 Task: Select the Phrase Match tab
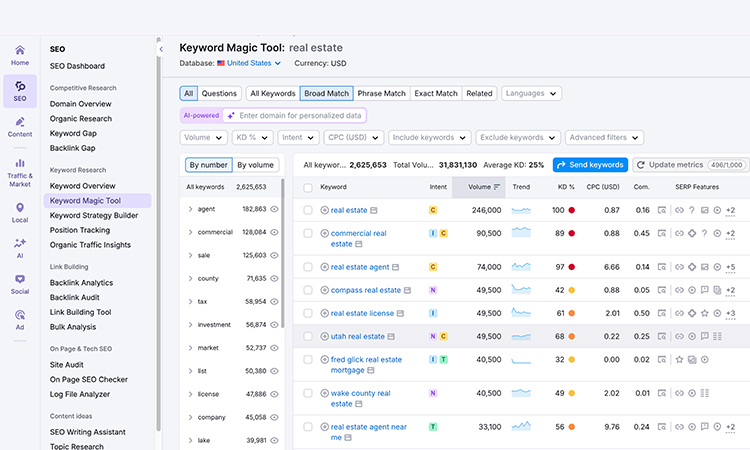pyautogui.click(x=381, y=93)
